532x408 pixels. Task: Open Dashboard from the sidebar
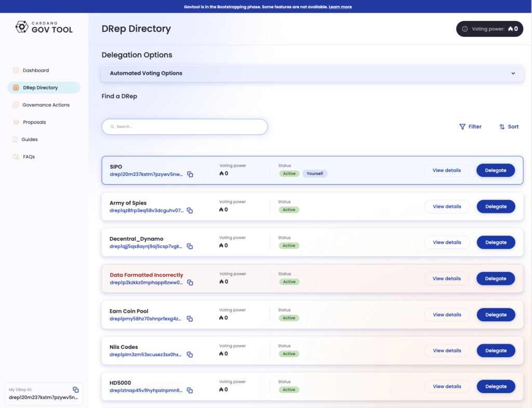pos(35,70)
